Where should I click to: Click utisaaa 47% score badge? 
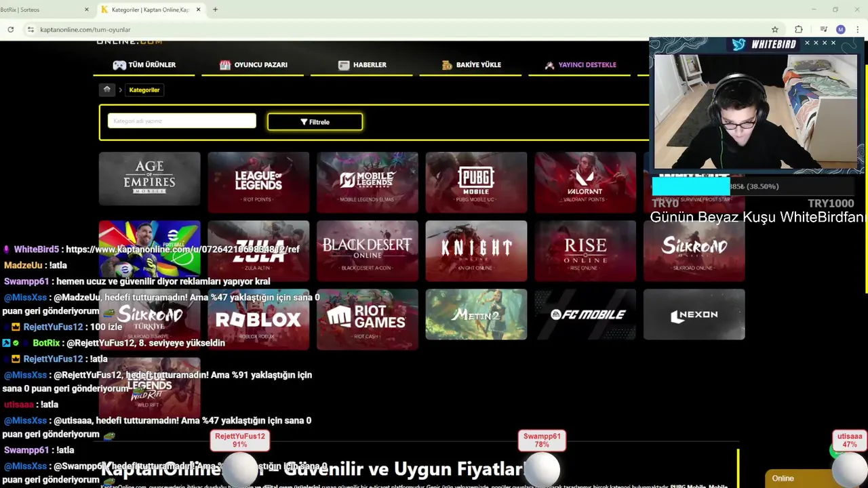coord(850,441)
